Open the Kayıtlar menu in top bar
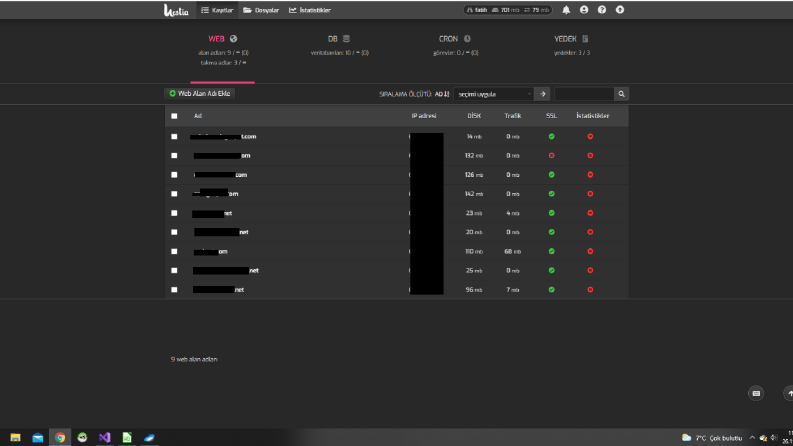The height and width of the screenshot is (446, 793). coord(217,10)
